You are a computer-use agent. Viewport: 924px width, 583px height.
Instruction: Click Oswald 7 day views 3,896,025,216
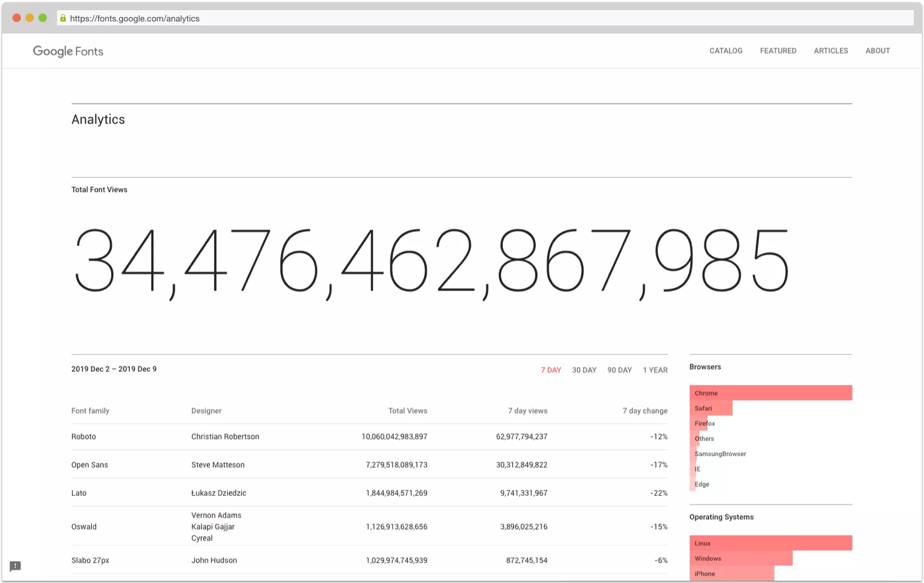pos(524,527)
